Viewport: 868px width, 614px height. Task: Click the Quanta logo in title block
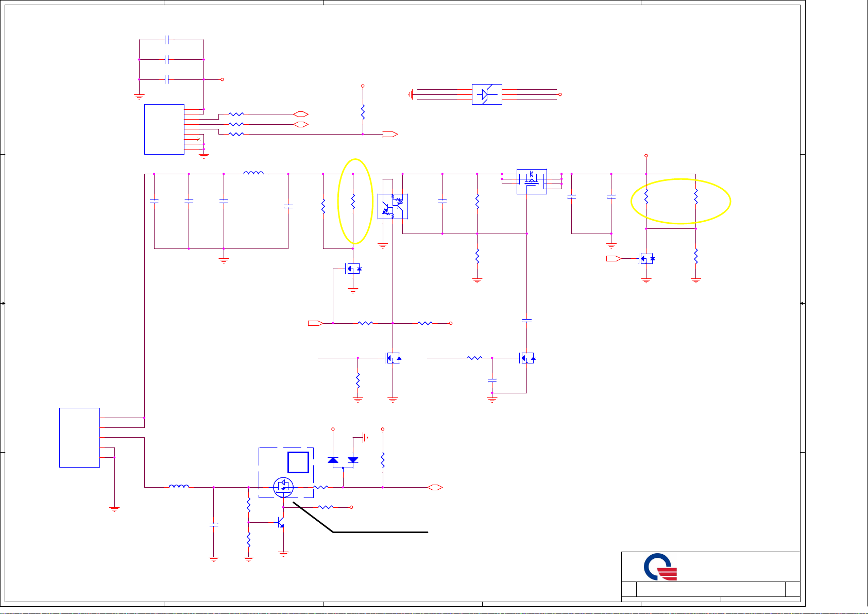click(x=660, y=567)
